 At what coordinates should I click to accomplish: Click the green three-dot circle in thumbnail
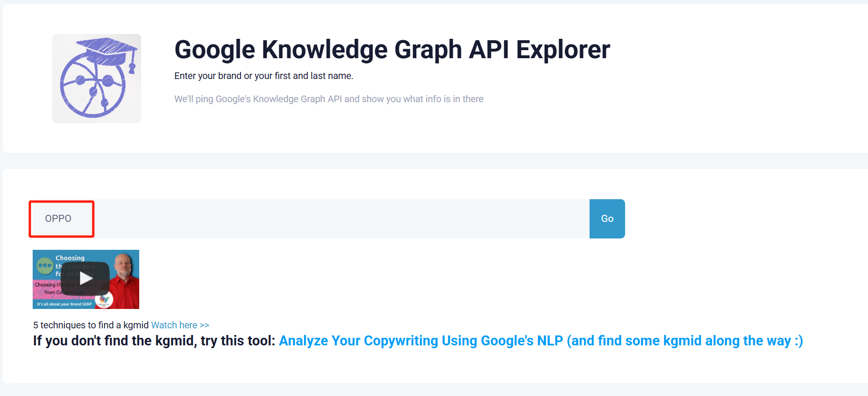[x=45, y=265]
